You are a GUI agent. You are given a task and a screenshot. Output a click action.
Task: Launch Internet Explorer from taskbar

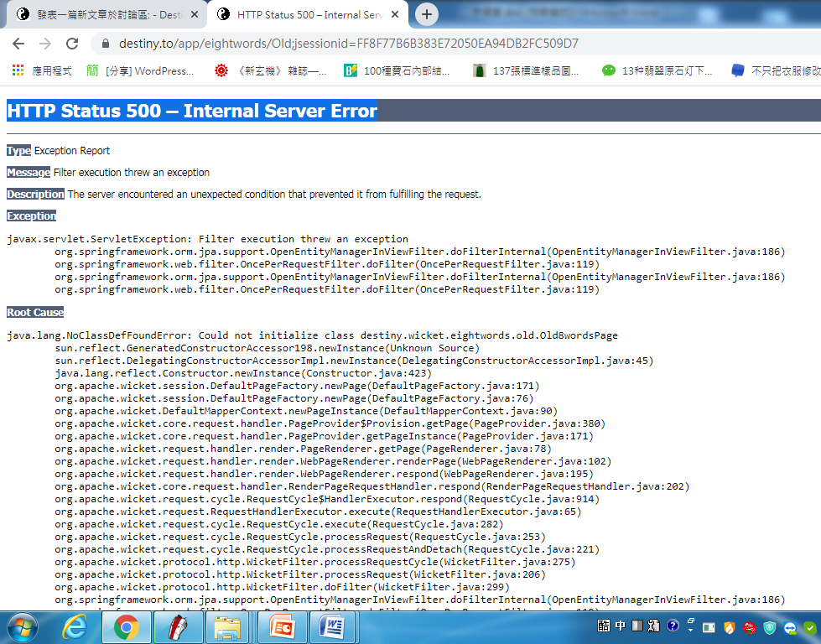coord(75,626)
